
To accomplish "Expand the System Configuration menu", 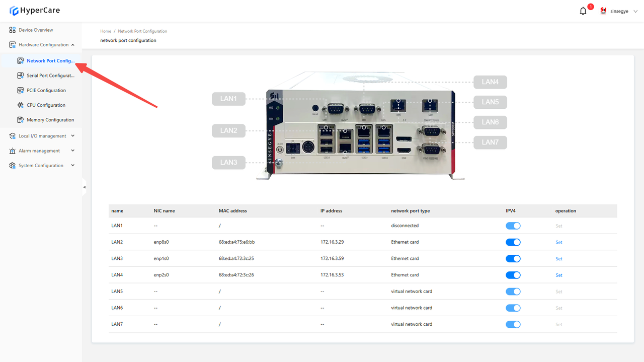I will pos(73,166).
